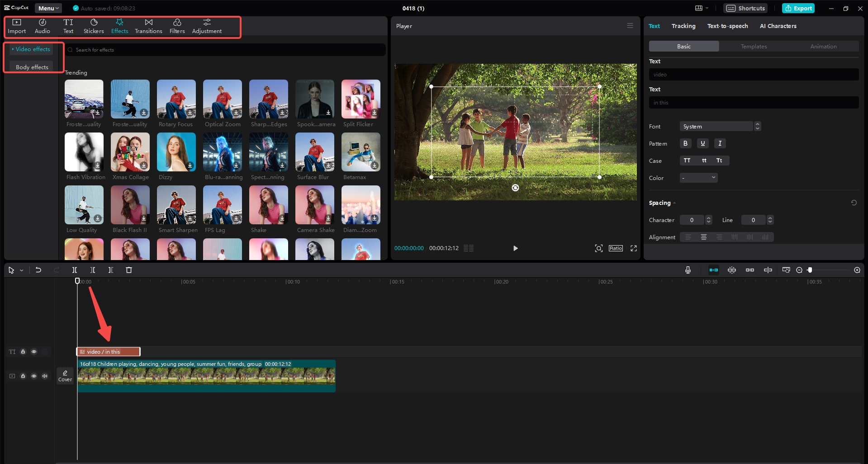Open the Transitions panel
The image size is (868, 464).
pos(148,26)
